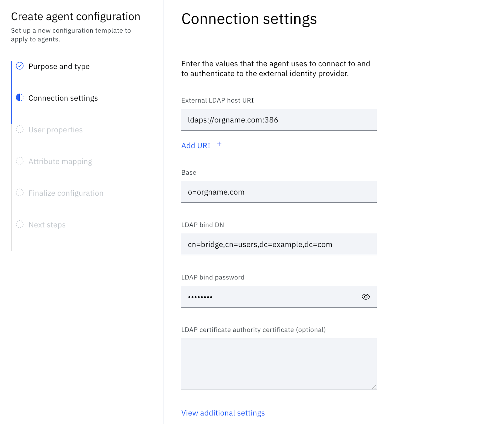Click the Add URI link
The width and height of the screenshot is (504, 424).
pos(196,146)
